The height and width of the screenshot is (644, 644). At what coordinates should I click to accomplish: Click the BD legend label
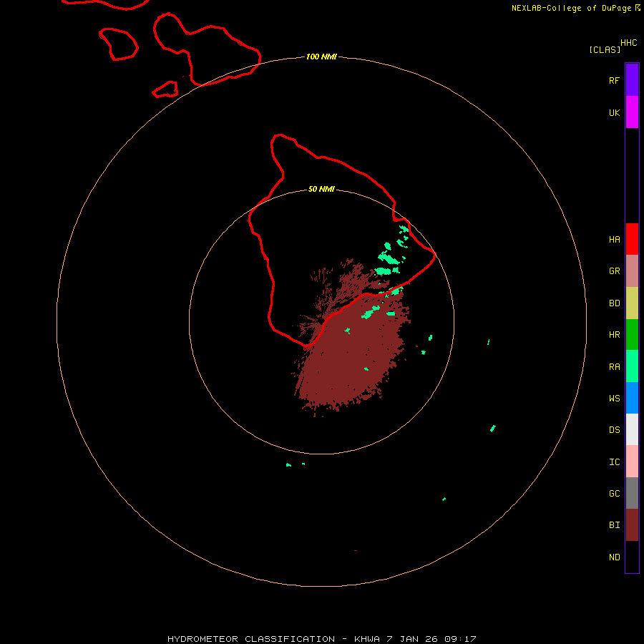coord(614,303)
